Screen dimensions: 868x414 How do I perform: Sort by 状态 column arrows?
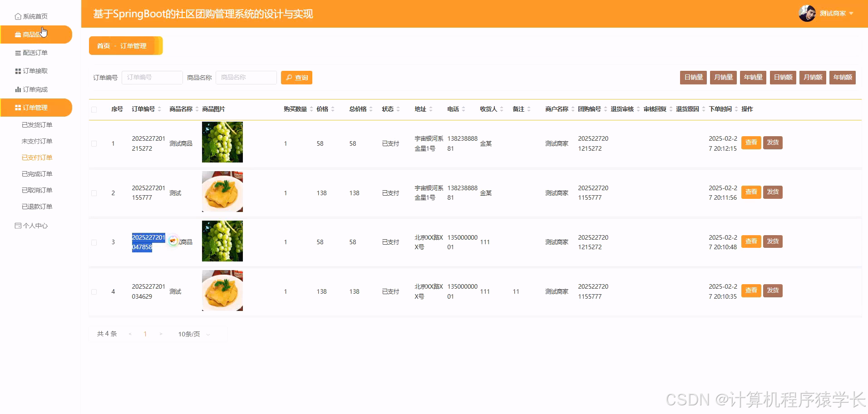[x=398, y=109]
